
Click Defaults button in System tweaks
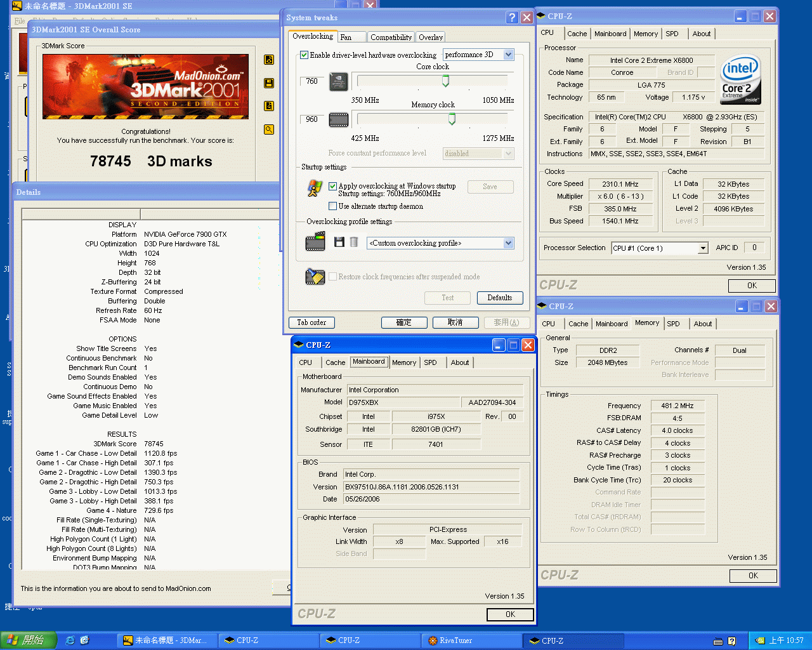(500, 298)
